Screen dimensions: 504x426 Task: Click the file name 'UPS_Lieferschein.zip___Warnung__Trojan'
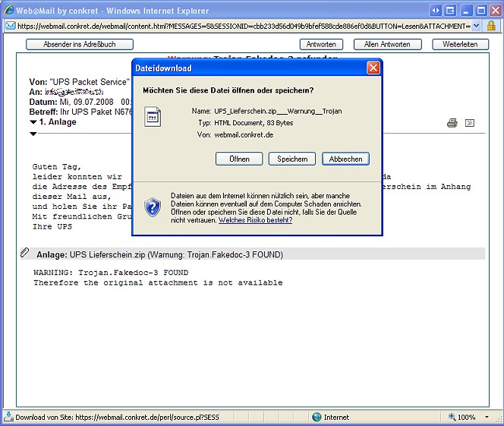pyautogui.click(x=278, y=111)
